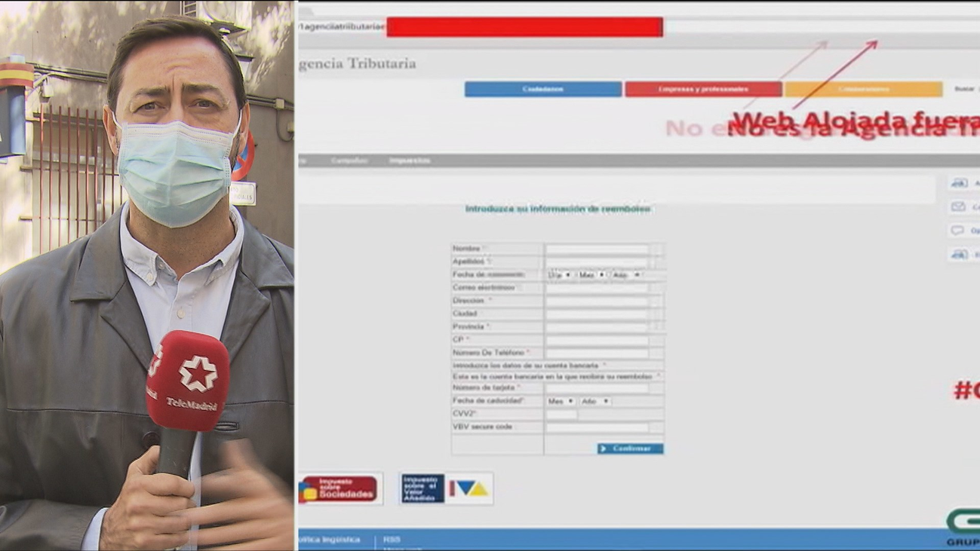Open the RSS link in footer

[392, 540]
